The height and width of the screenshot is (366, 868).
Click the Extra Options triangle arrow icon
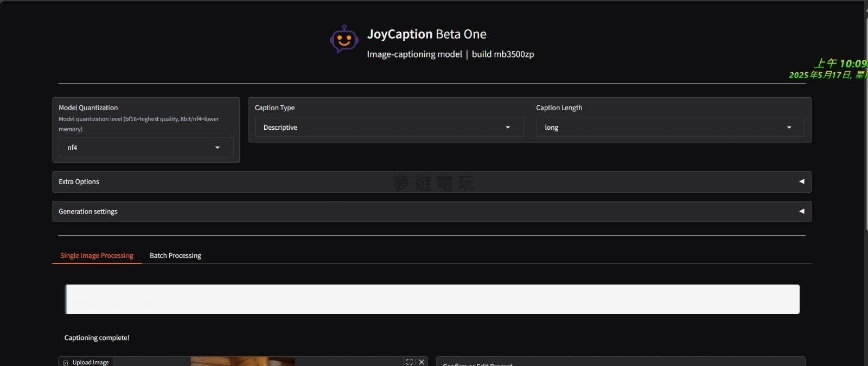click(x=801, y=181)
